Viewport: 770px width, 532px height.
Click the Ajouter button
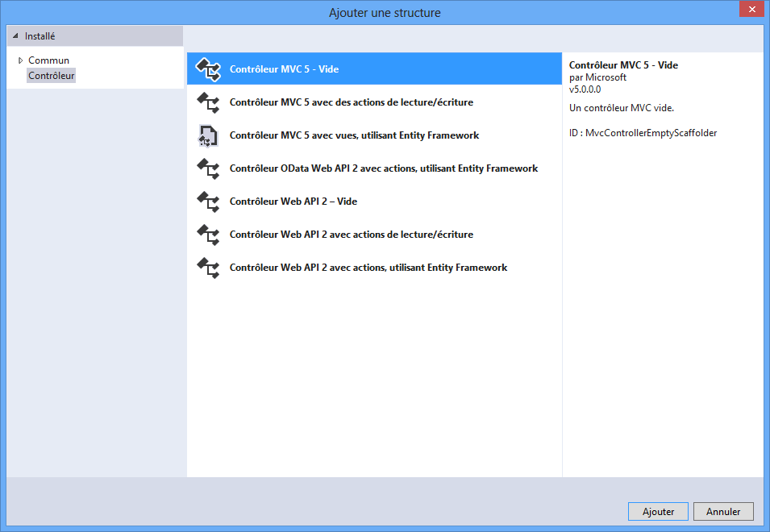click(x=658, y=511)
